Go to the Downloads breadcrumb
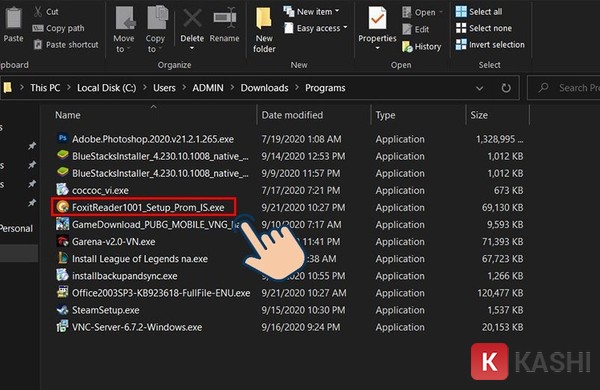This screenshot has height=390, width=600. [264, 88]
